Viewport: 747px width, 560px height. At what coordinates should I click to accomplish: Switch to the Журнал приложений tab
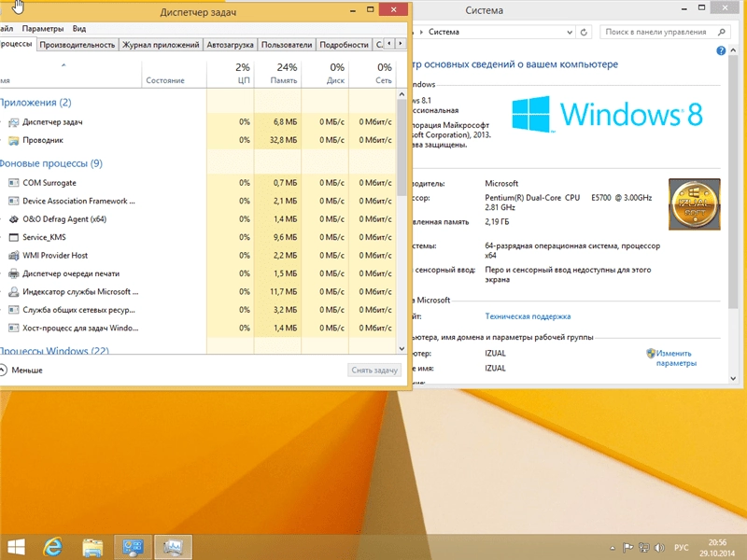(161, 45)
